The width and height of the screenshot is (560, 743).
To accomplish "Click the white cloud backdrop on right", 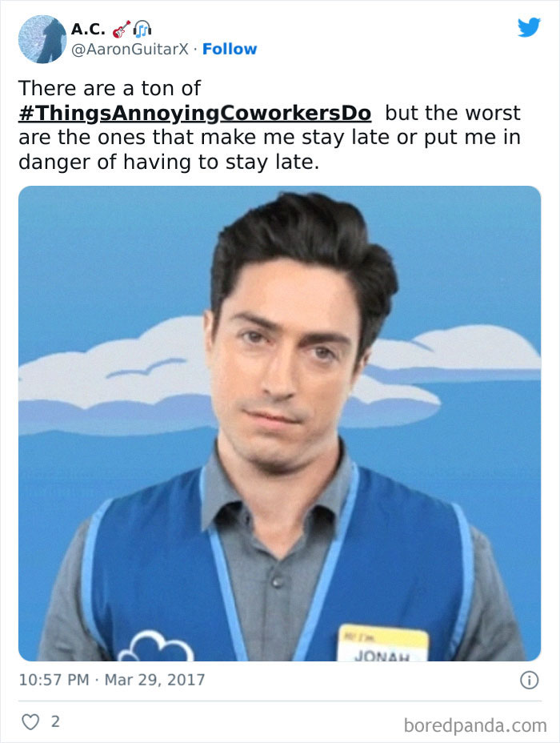I will tap(474, 353).
